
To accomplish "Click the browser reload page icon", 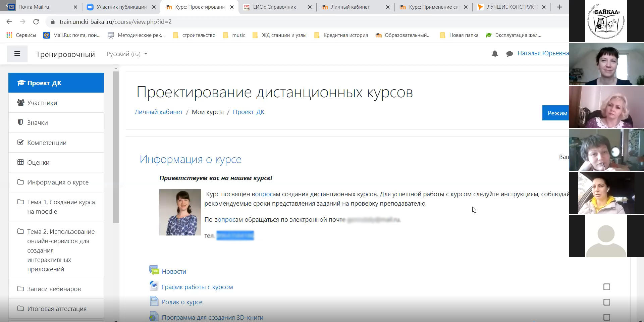I will [36, 22].
